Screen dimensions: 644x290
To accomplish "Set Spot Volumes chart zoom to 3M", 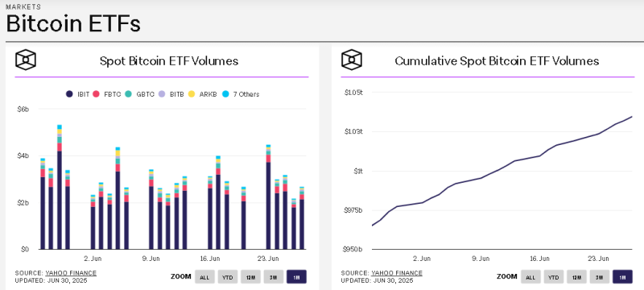I will click(x=274, y=277).
